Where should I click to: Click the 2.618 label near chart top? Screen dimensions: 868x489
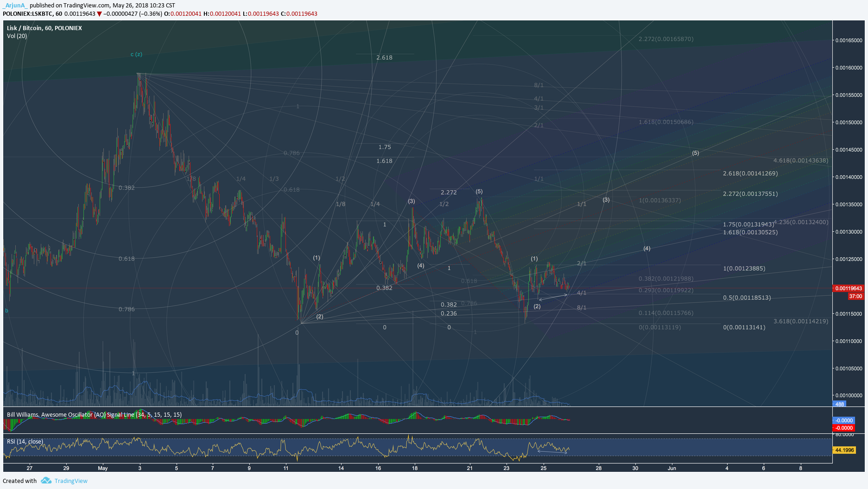click(384, 57)
